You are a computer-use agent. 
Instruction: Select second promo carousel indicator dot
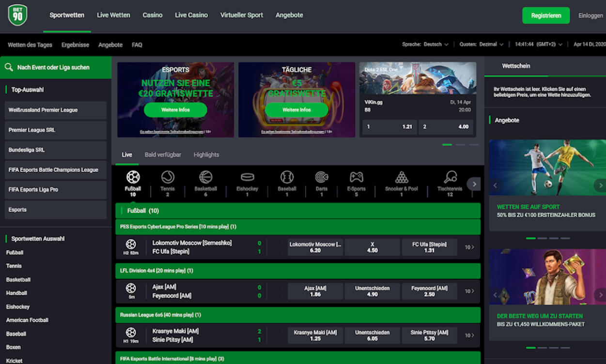[460, 145]
